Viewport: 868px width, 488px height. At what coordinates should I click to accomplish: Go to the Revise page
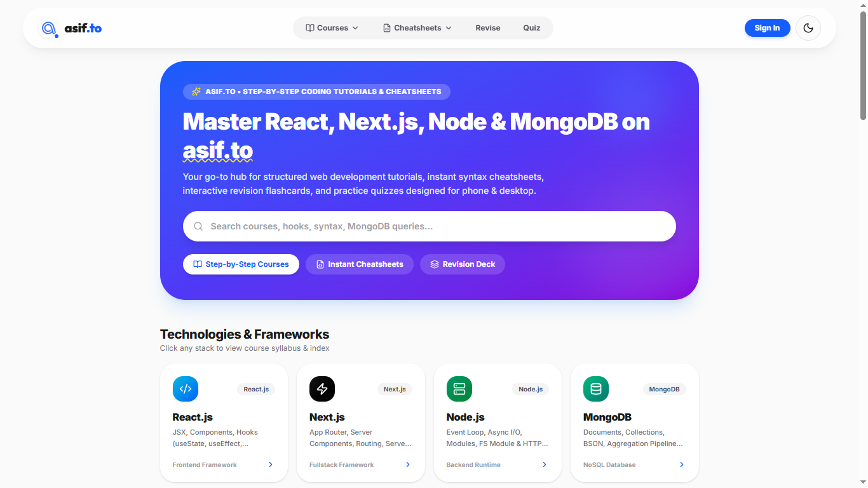(488, 28)
